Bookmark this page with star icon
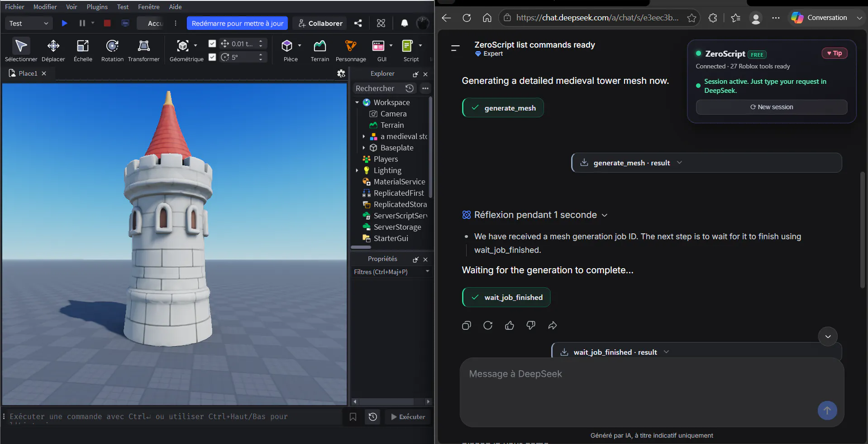868x444 pixels. click(692, 18)
